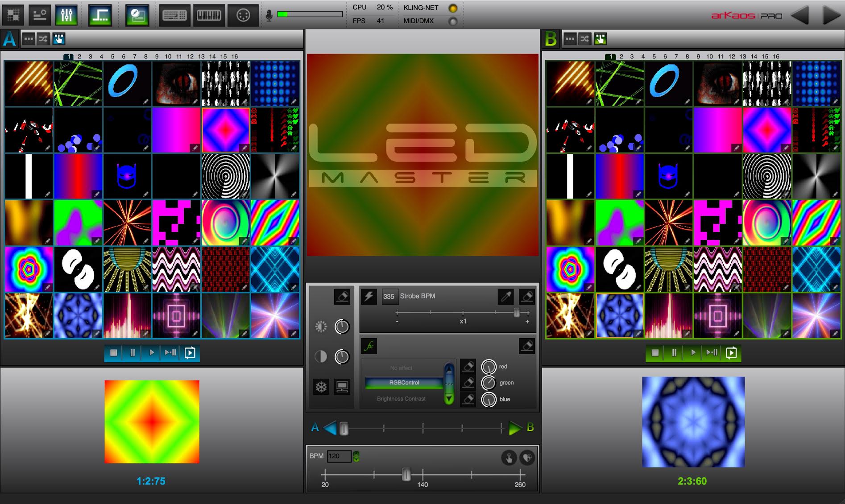Reset the green parameter eraser icon
The height and width of the screenshot is (504, 845).
point(468,382)
